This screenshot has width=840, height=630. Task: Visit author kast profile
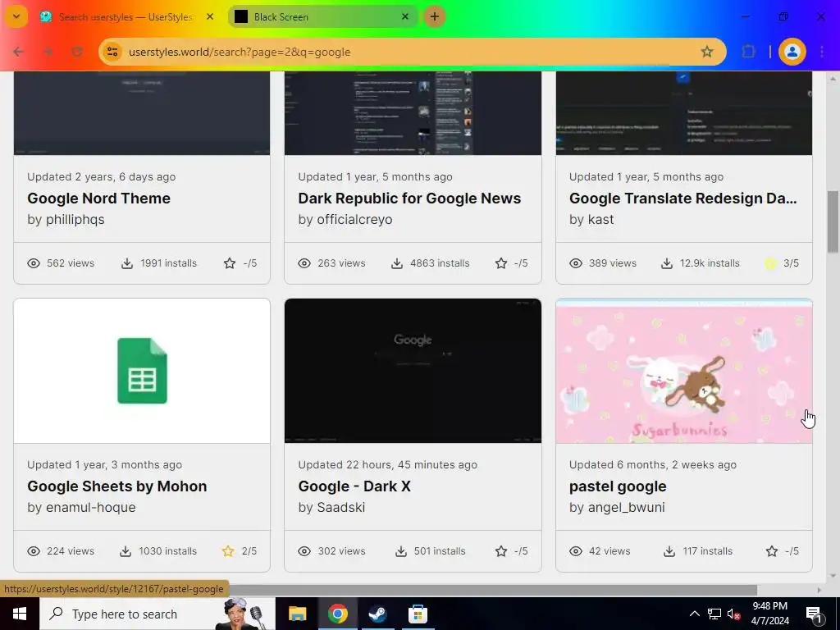point(600,220)
